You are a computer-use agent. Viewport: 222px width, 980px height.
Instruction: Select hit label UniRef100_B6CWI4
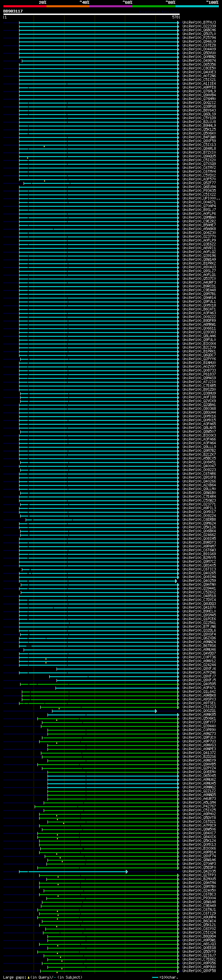point(199,921)
